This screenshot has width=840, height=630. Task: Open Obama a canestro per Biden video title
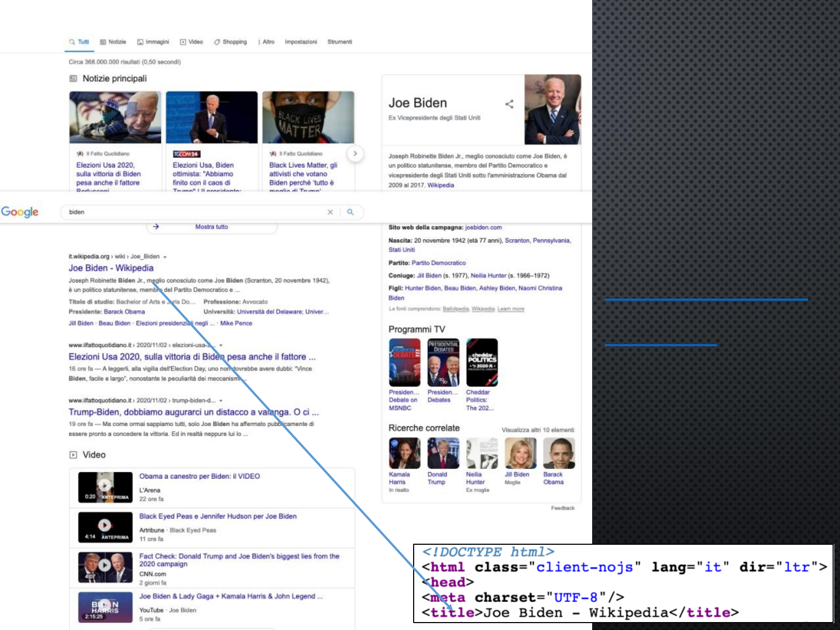coord(200,476)
